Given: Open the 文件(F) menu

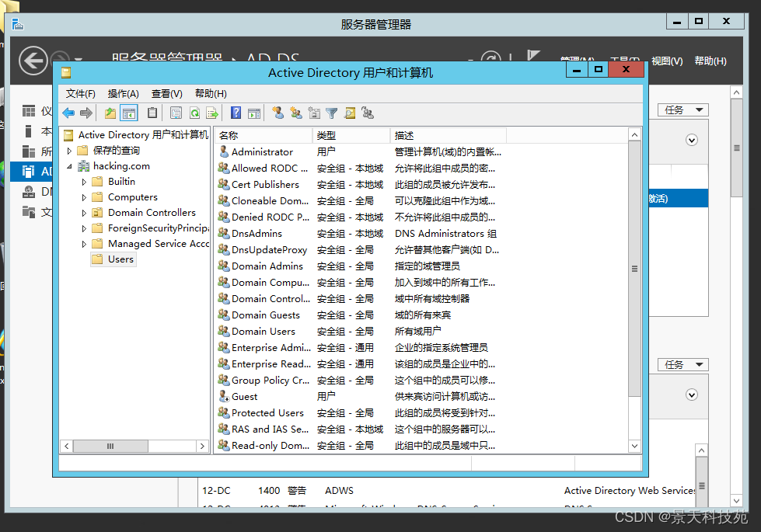Looking at the screenshot, I should [81, 94].
